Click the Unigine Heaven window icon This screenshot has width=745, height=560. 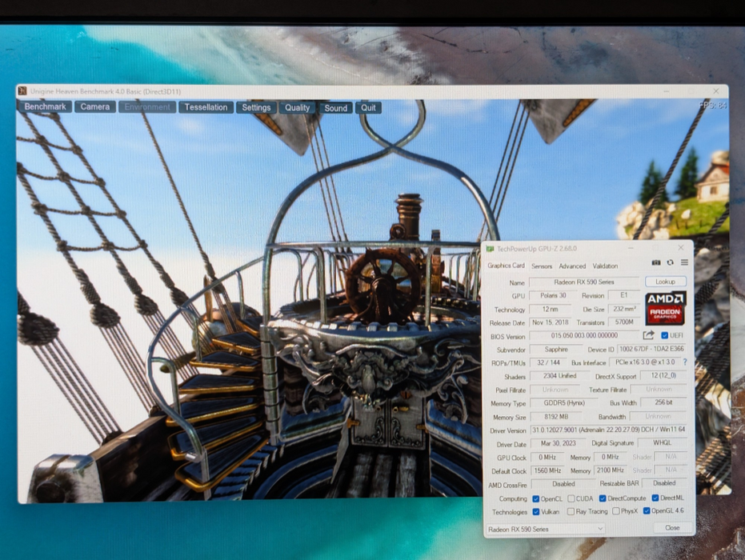pyautogui.click(x=22, y=91)
